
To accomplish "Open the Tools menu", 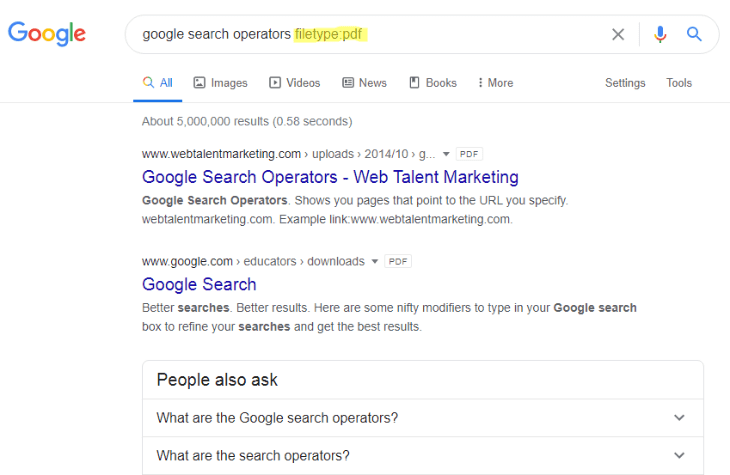I will [x=679, y=83].
